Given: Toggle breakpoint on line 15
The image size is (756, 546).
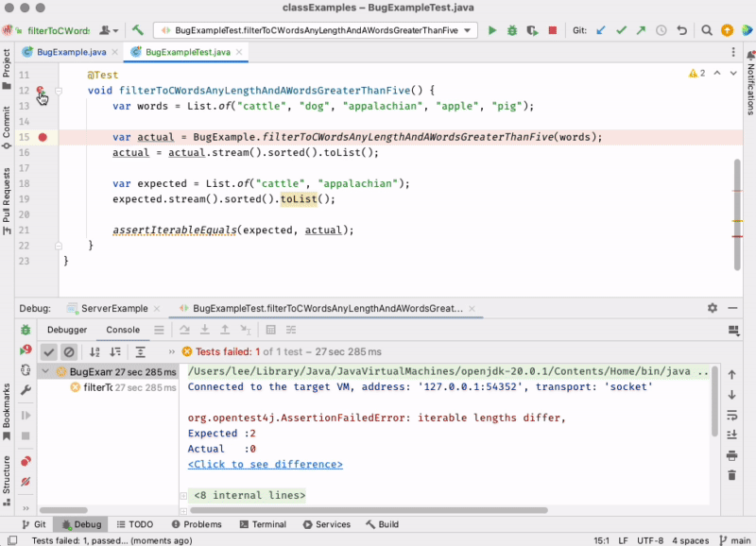Looking at the screenshot, I should 43,137.
